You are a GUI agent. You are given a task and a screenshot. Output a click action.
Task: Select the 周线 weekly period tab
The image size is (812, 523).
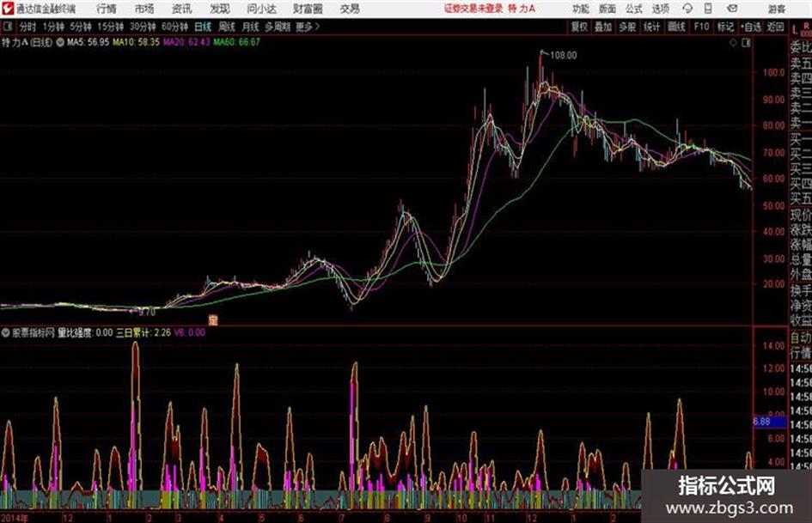coord(227,27)
